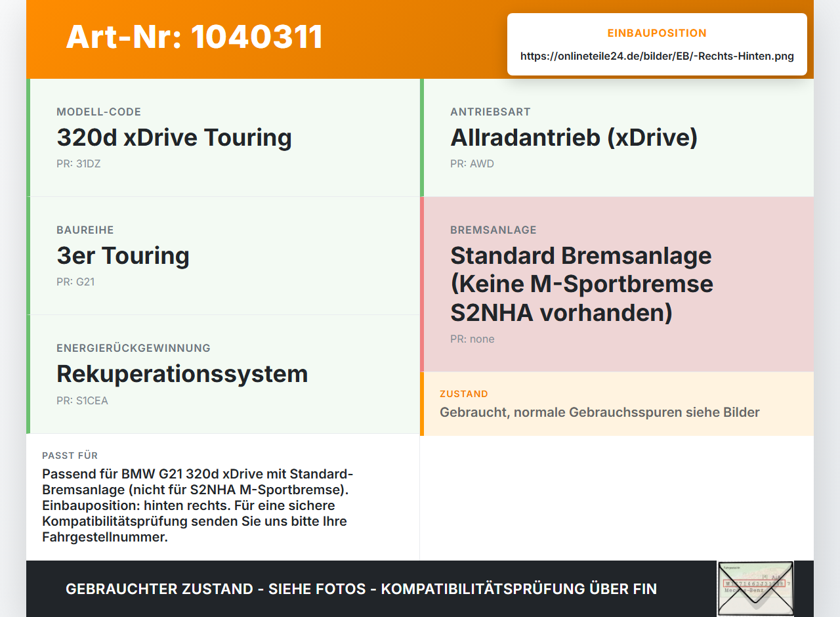Click the ZUSTAND condition note
The height and width of the screenshot is (617, 840).
coord(617,404)
